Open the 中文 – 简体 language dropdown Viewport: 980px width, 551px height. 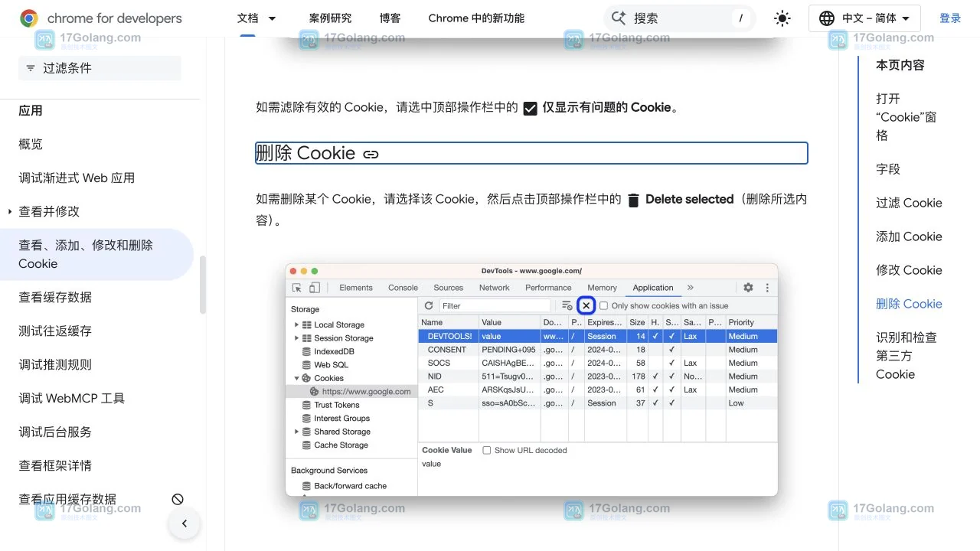864,18
